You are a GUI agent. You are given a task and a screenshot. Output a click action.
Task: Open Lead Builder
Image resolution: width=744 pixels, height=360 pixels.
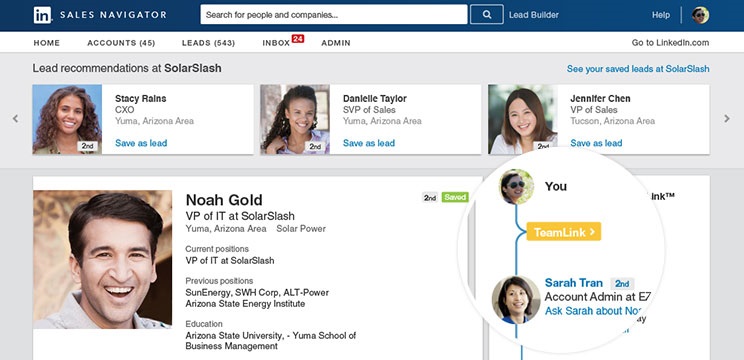click(534, 15)
